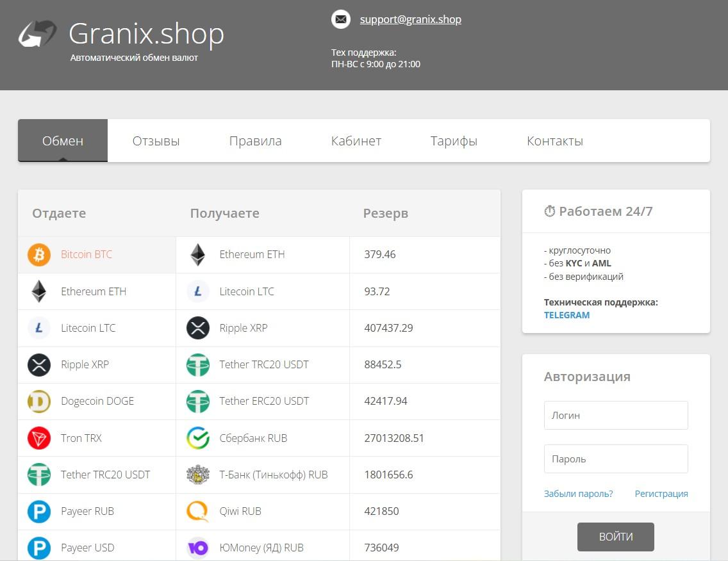Click the Забыли пароль? link

pyautogui.click(x=578, y=494)
